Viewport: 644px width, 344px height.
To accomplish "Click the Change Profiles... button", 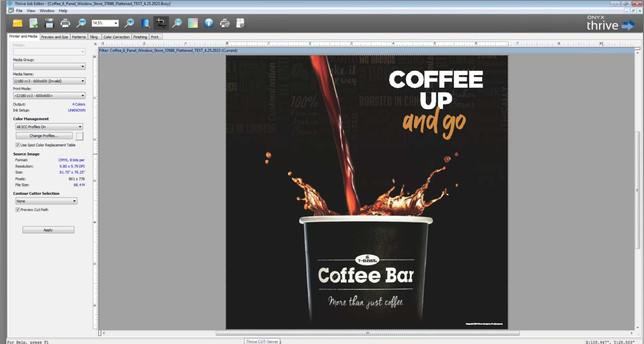I will (44, 136).
